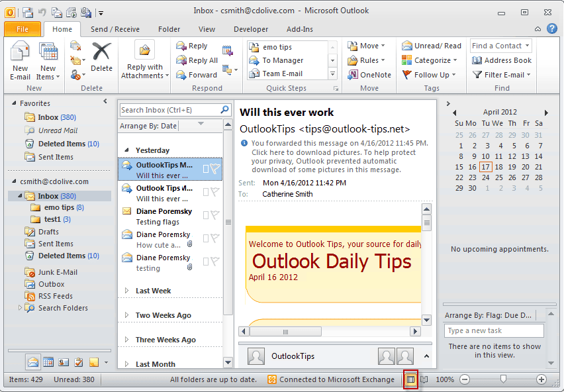Open Filter E-mail

coord(502,75)
